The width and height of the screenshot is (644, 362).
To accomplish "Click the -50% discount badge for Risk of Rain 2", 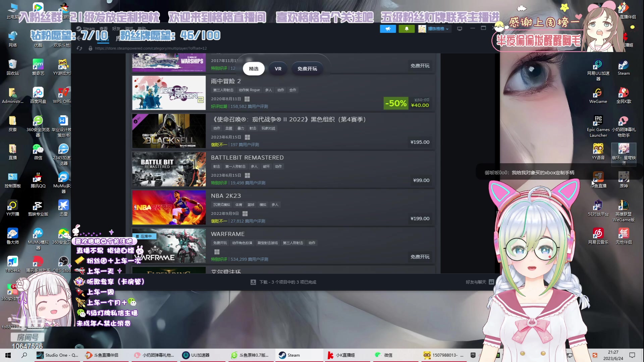I will 396,103.
